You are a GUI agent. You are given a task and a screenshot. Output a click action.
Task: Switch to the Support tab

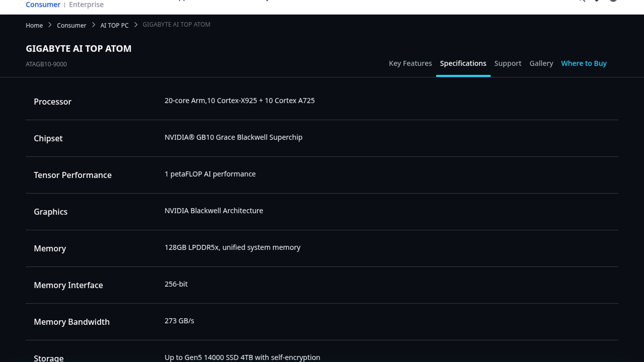(x=507, y=63)
